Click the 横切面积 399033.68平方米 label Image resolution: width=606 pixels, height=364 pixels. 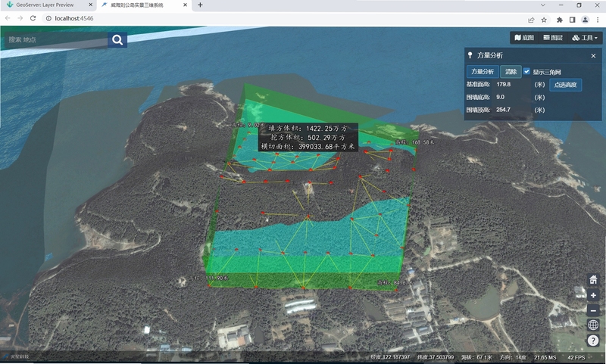(x=308, y=147)
